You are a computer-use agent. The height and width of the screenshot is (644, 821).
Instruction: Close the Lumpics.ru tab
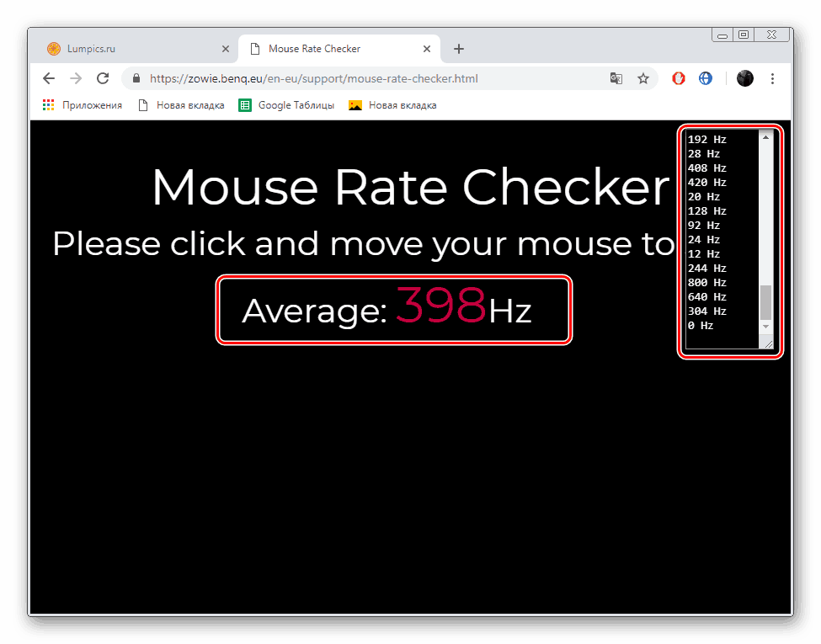click(x=226, y=49)
